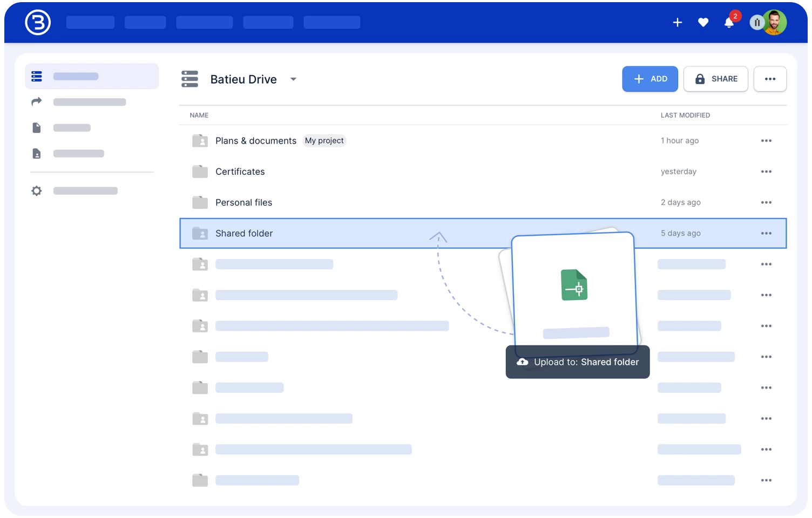Open more options for Plans & documents

pyautogui.click(x=766, y=141)
